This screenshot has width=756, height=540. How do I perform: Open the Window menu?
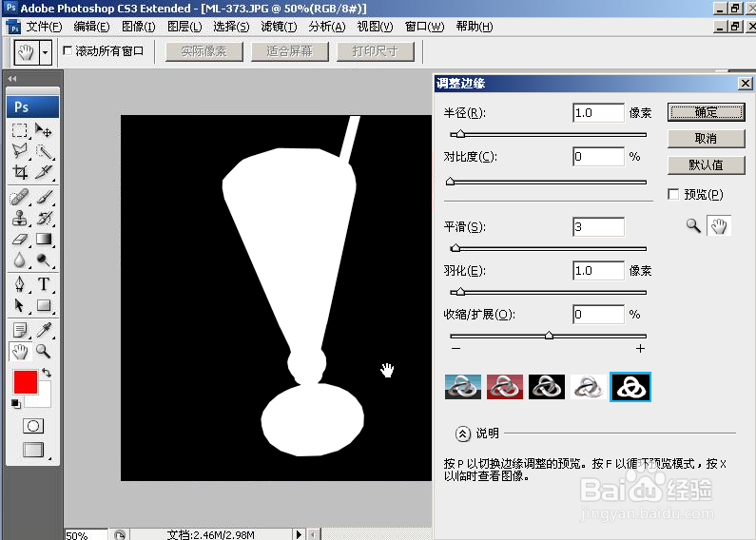pyautogui.click(x=425, y=27)
